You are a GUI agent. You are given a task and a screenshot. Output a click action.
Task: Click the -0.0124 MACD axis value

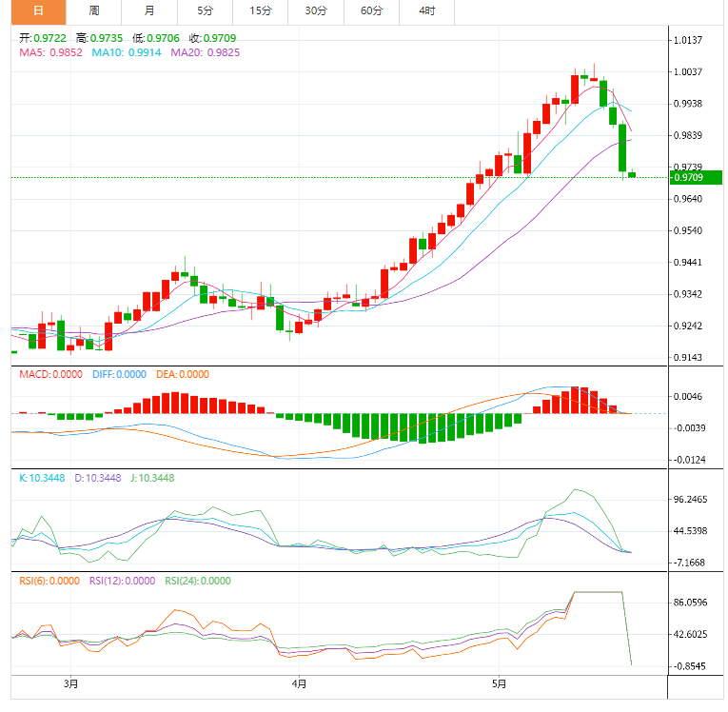pyautogui.click(x=690, y=461)
